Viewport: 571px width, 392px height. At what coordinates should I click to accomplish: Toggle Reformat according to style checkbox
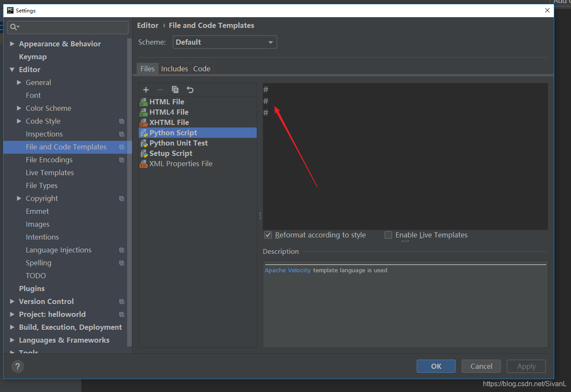[268, 235]
